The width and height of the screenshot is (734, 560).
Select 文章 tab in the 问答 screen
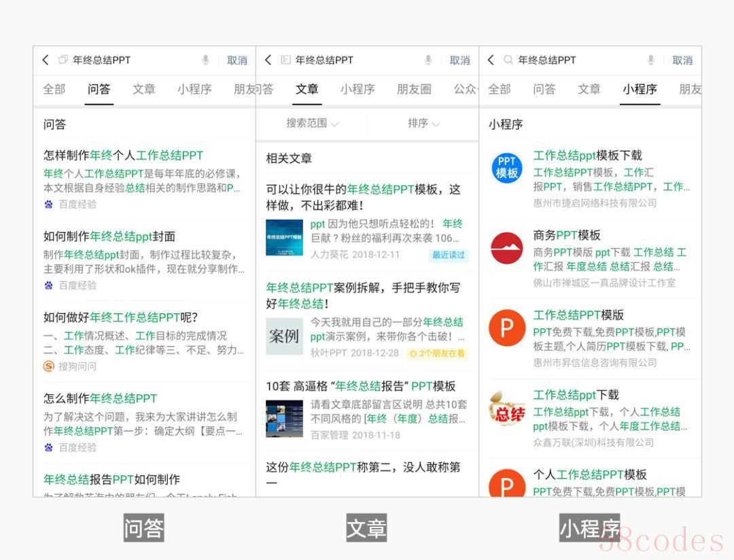(x=143, y=89)
